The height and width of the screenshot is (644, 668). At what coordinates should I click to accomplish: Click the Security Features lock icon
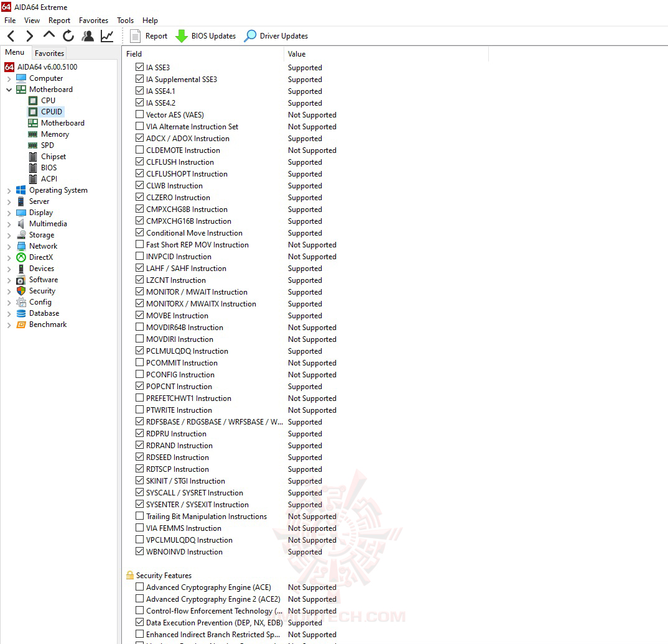(x=130, y=576)
